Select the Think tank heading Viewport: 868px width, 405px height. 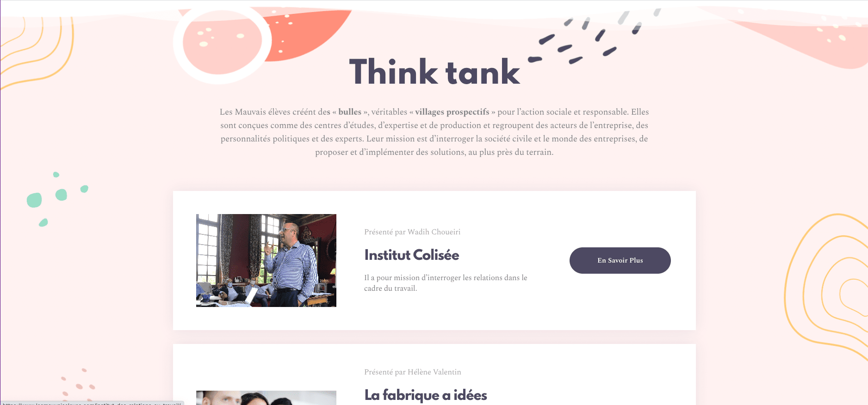434,72
